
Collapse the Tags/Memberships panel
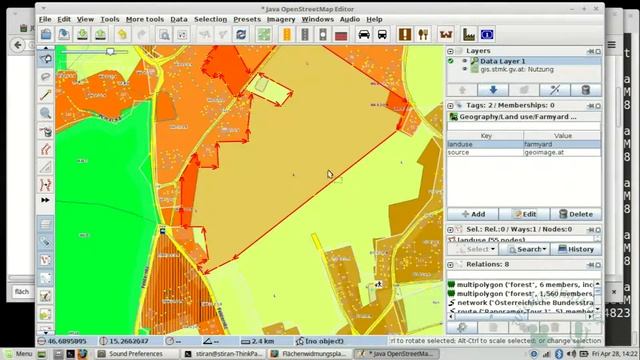(450, 106)
